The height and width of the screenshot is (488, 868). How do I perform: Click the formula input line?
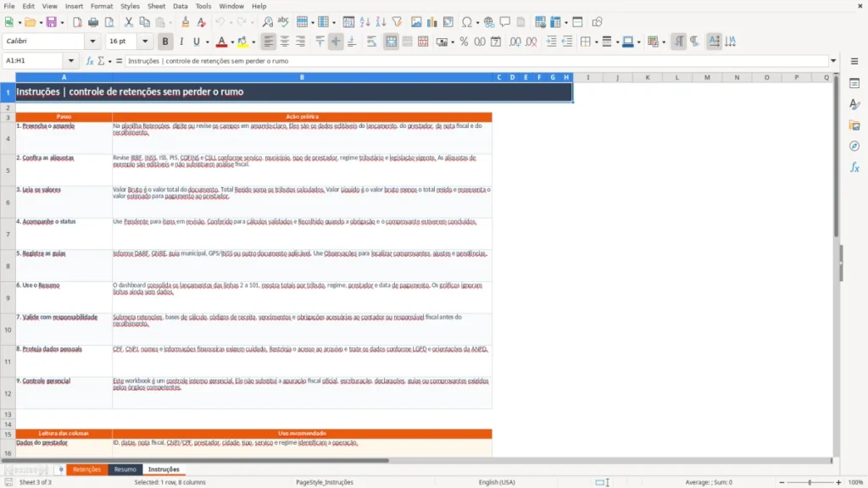pos(476,61)
